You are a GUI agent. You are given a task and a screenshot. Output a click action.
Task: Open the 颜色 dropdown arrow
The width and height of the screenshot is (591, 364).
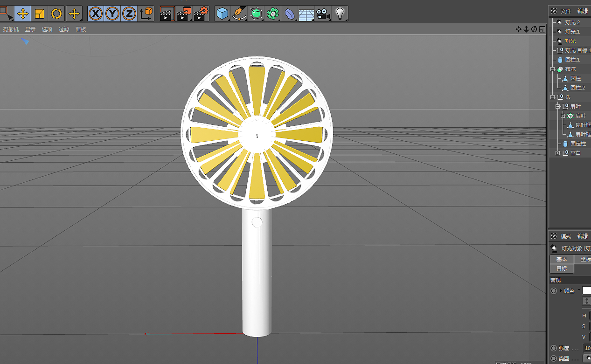[x=579, y=290]
